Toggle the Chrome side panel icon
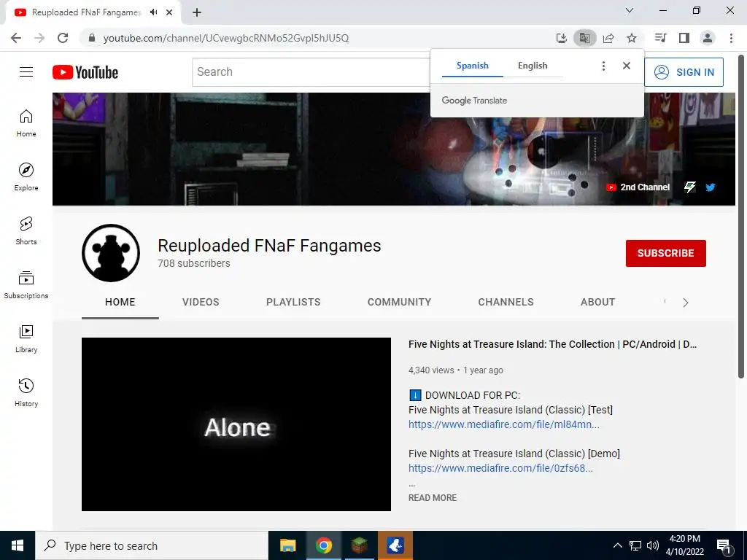This screenshot has height=560, width=747. 684,38
